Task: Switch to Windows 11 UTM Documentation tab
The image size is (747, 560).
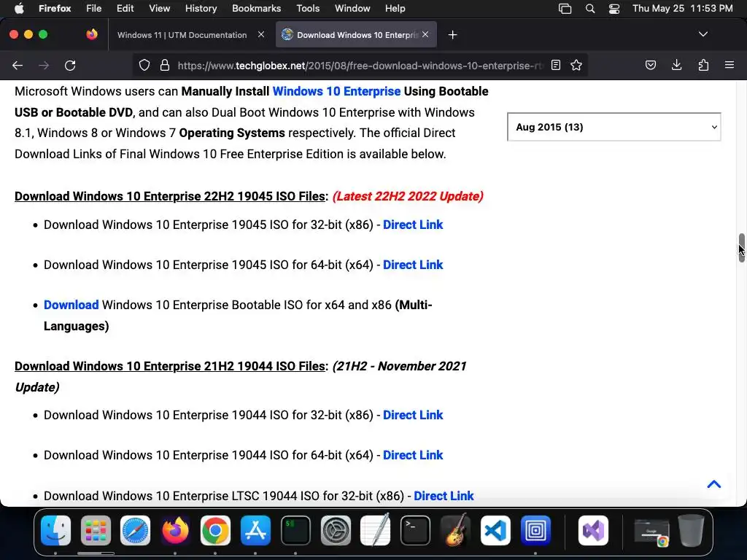Action: (182, 35)
